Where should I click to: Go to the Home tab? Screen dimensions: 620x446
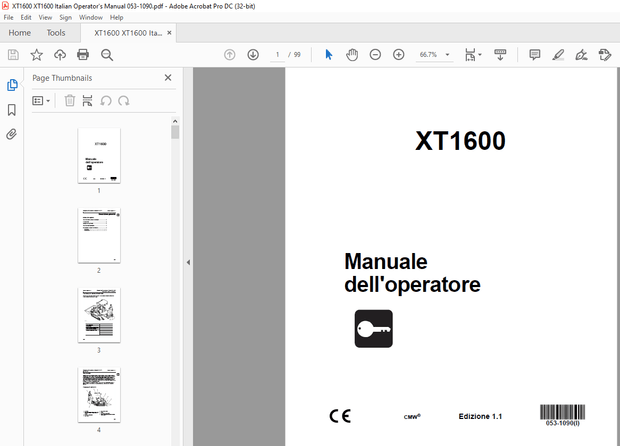pos(19,33)
